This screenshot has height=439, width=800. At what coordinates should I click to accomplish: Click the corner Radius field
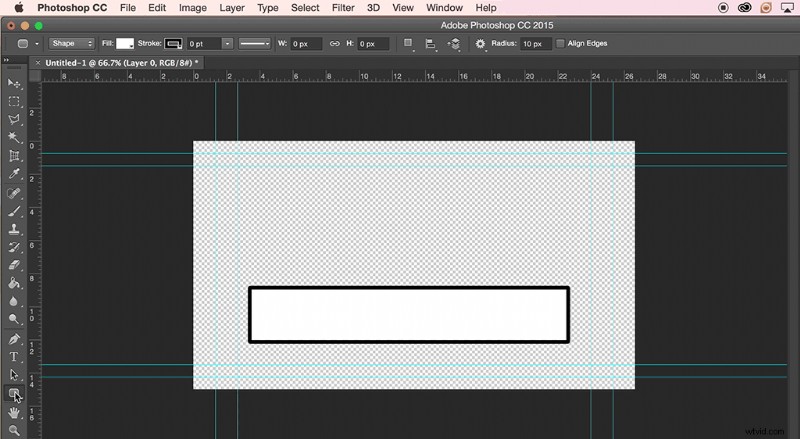[x=536, y=44]
